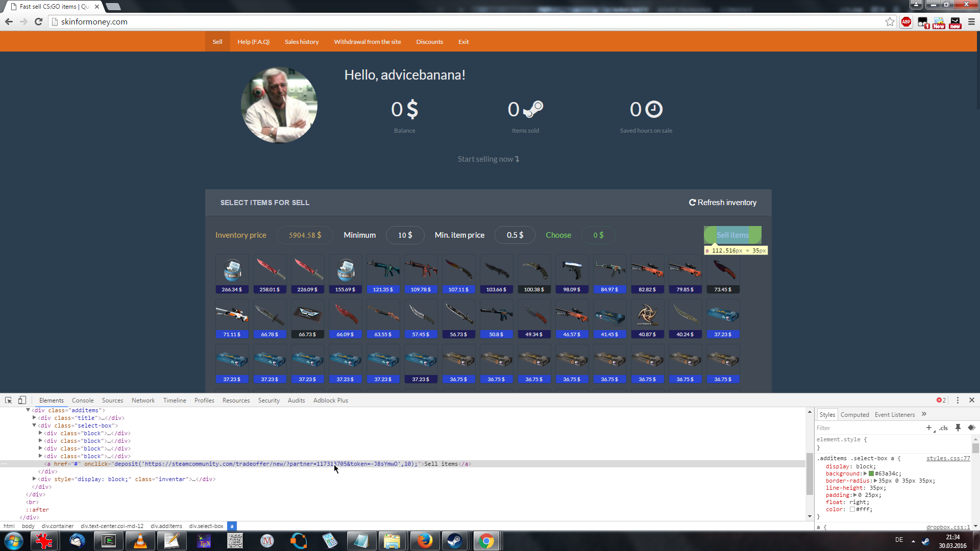Open the Sales history menu item

(301, 42)
